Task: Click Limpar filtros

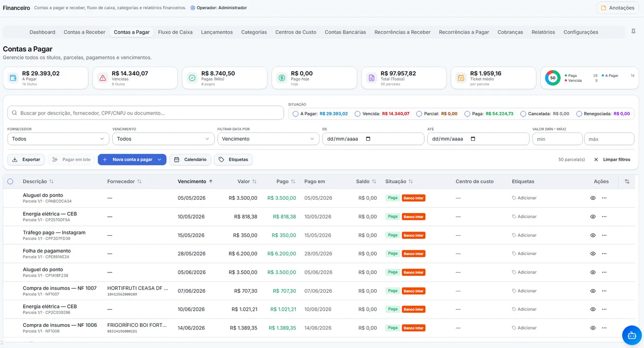Action: (x=612, y=160)
